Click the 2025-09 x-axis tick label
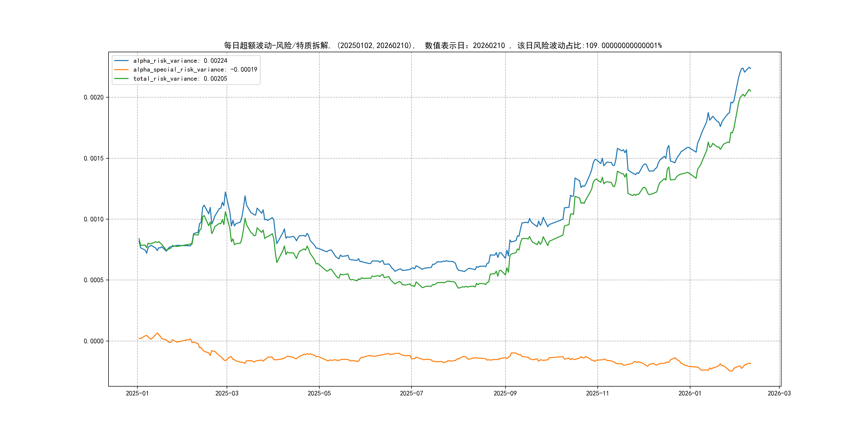868x434 pixels. (x=505, y=393)
